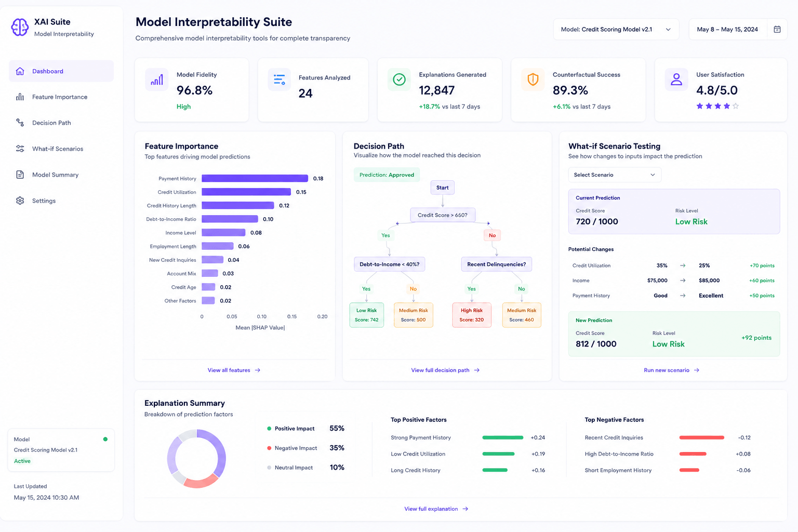Navigate to Decision Path in the sidebar

[61, 123]
